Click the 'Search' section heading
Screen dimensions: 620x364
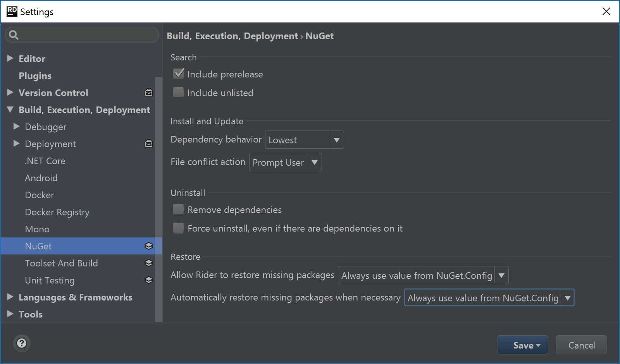[184, 57]
